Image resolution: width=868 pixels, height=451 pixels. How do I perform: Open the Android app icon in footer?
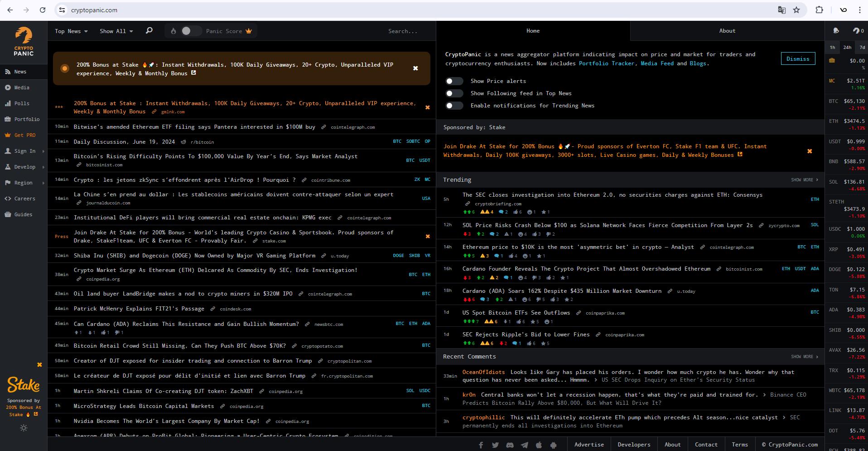tap(553, 445)
